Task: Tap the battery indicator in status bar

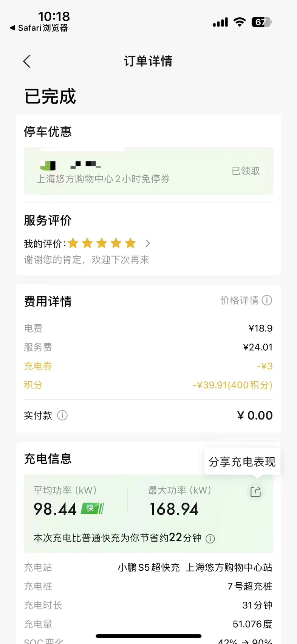Action: [261, 22]
